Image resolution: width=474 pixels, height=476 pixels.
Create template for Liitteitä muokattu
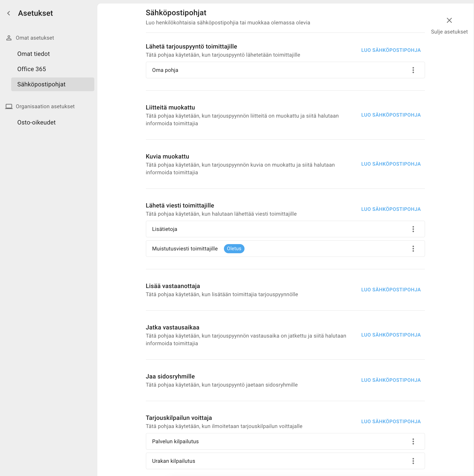point(391,115)
